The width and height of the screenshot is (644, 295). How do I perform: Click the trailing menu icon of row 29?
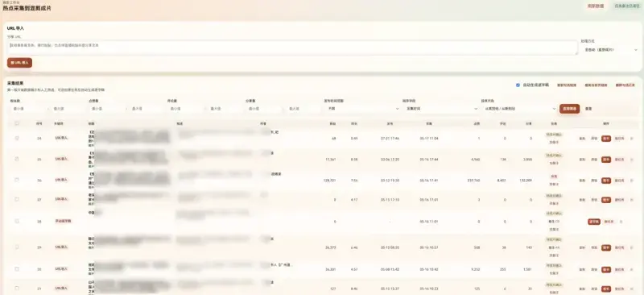pos(631,247)
